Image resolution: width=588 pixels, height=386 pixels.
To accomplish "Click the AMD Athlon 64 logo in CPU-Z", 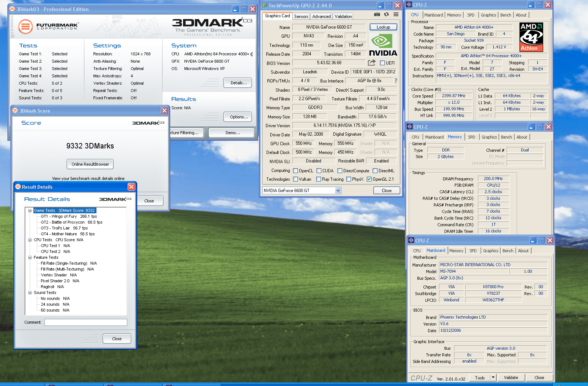I will [531, 37].
